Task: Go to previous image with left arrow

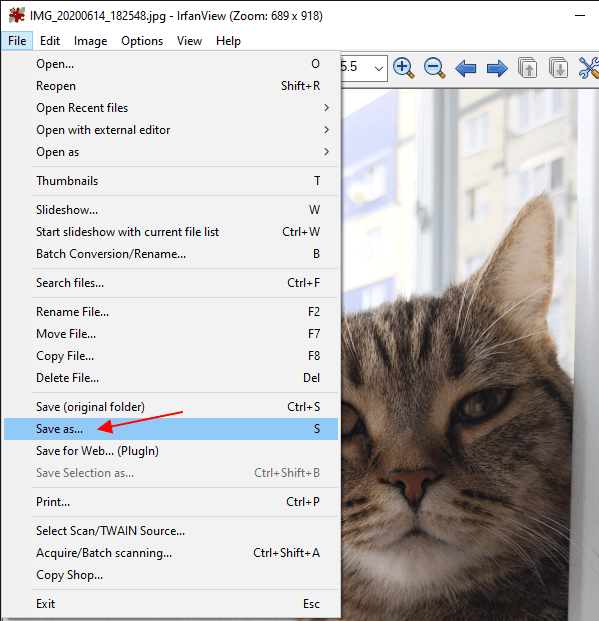Action: [465, 69]
